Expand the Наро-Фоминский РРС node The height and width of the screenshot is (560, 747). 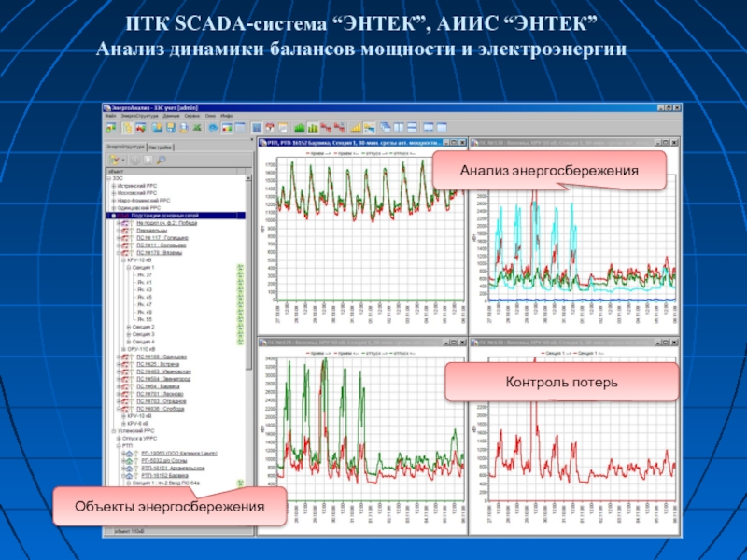[113, 201]
